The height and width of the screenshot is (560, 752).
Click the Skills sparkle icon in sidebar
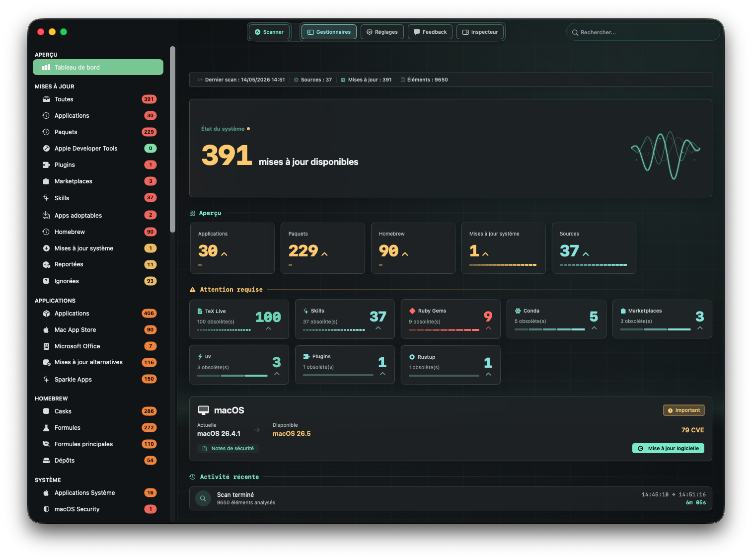coord(46,198)
